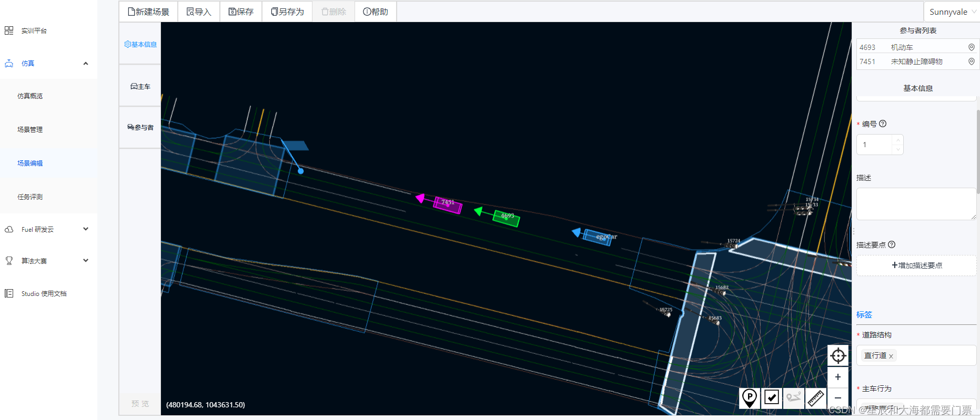Click the Fuel 研发云 cloud icon
Screen dimensions: 980x420
click(x=9, y=229)
